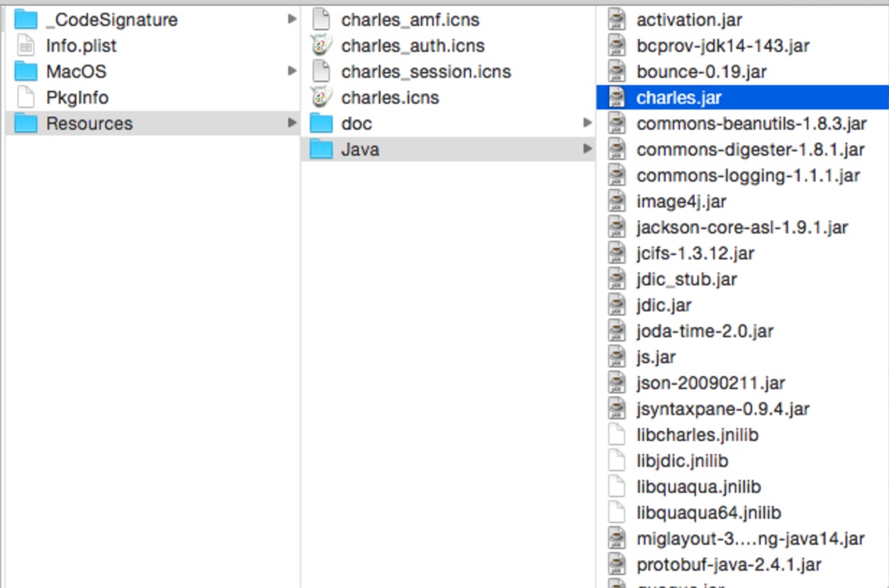Click the commons-beanutils-1.8.3.jar icon
889x588 pixels.
point(617,123)
